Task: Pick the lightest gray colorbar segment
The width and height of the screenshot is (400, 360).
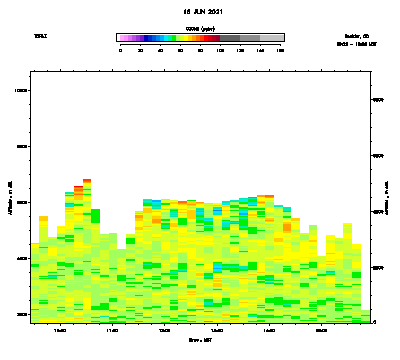Action: point(272,38)
